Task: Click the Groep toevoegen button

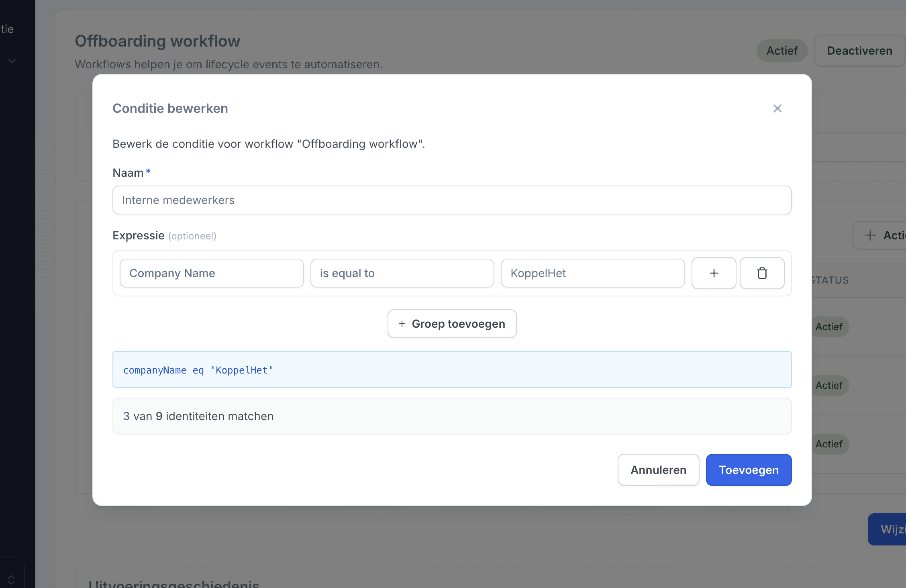Action: click(x=452, y=324)
